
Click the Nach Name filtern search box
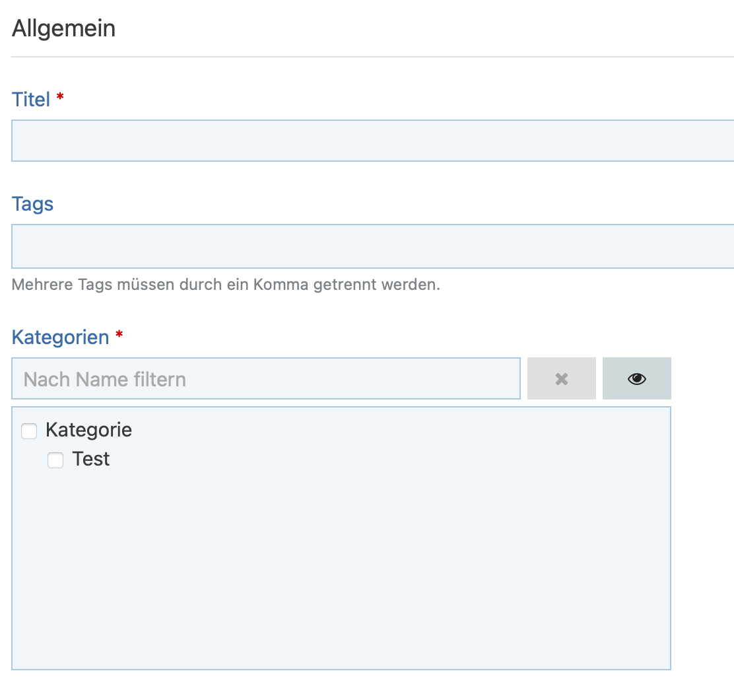point(265,379)
